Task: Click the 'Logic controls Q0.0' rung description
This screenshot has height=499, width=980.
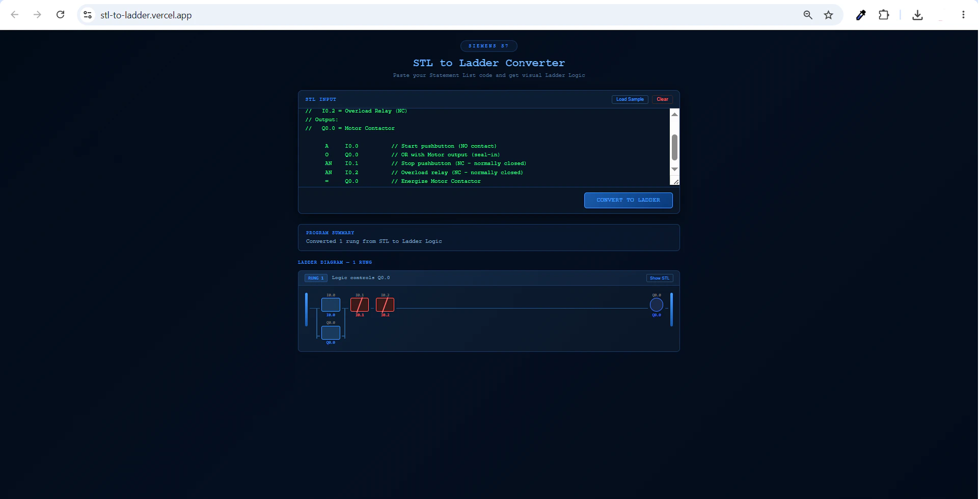Action: tap(361, 278)
